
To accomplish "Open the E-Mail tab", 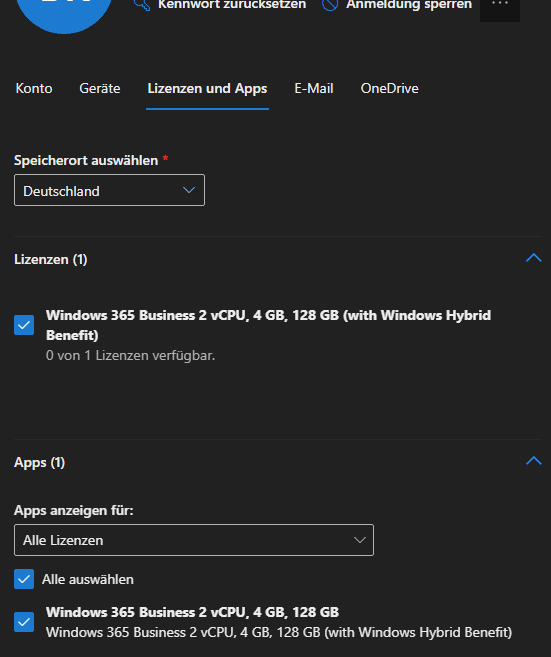I will (314, 88).
